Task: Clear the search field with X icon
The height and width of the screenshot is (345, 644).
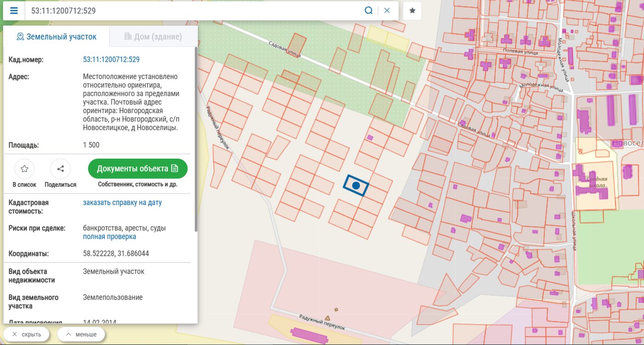Action: pos(387,11)
